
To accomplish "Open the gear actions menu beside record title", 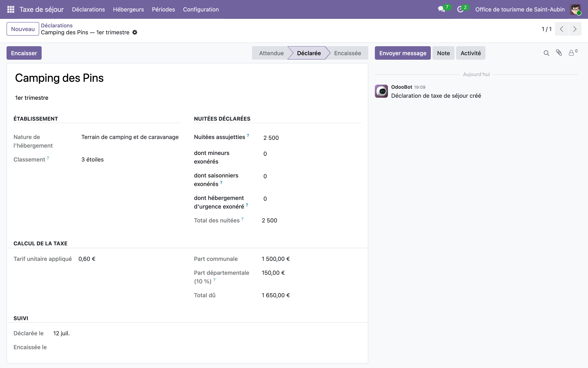I will (x=135, y=32).
